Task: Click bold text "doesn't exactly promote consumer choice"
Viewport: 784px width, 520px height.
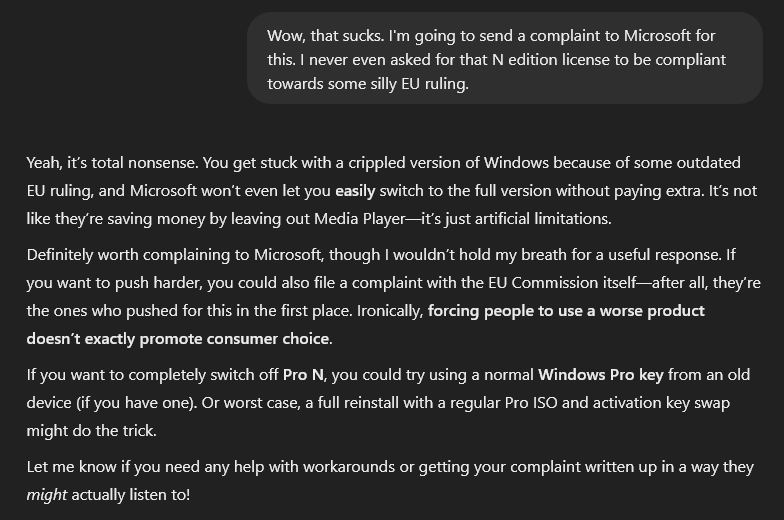Action: pos(178,339)
